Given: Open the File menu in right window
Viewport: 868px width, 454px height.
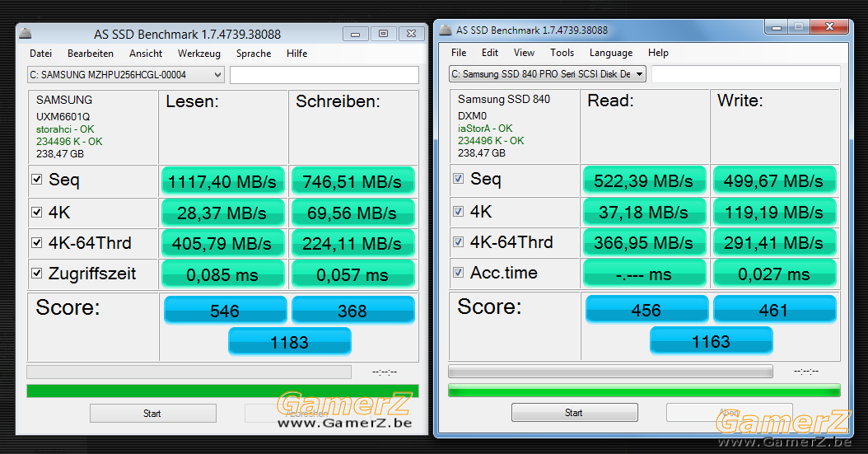Looking at the screenshot, I should pyautogui.click(x=459, y=53).
